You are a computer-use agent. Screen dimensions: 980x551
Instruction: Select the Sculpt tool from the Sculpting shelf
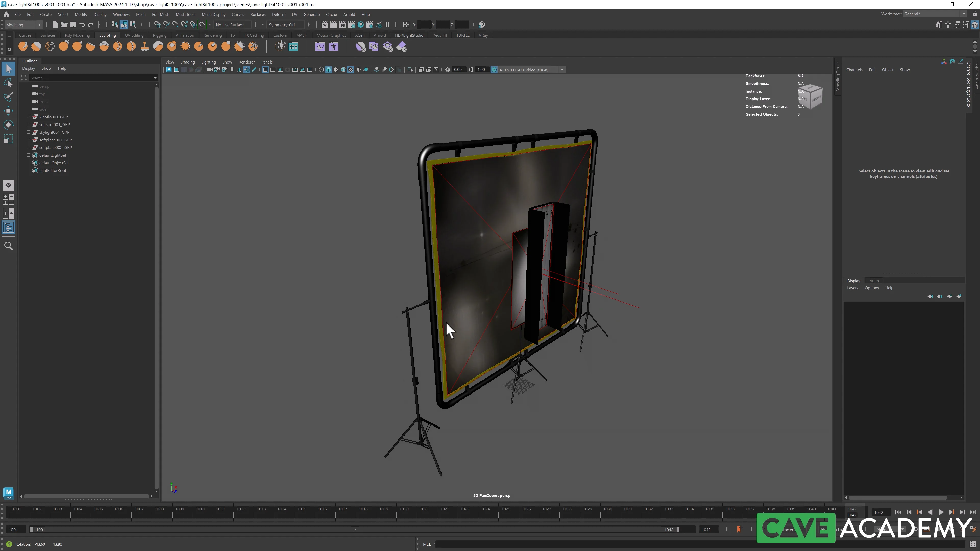pyautogui.click(x=23, y=46)
